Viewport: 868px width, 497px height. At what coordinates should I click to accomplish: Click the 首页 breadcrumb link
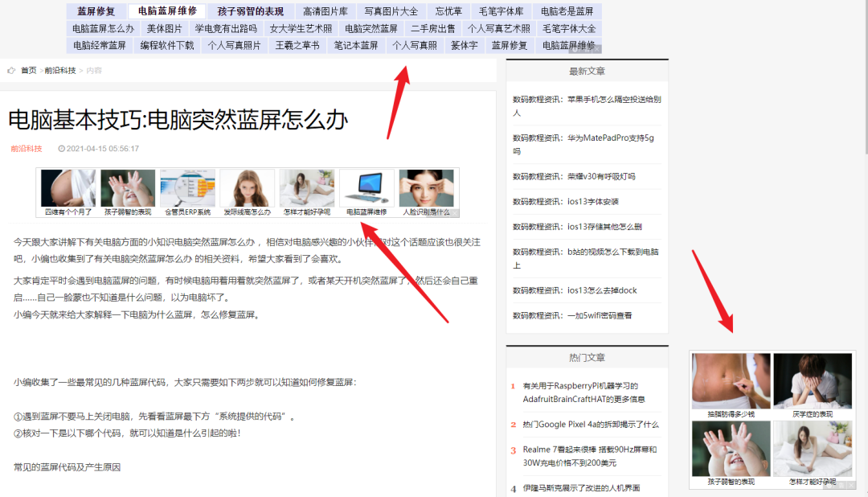[x=27, y=70]
